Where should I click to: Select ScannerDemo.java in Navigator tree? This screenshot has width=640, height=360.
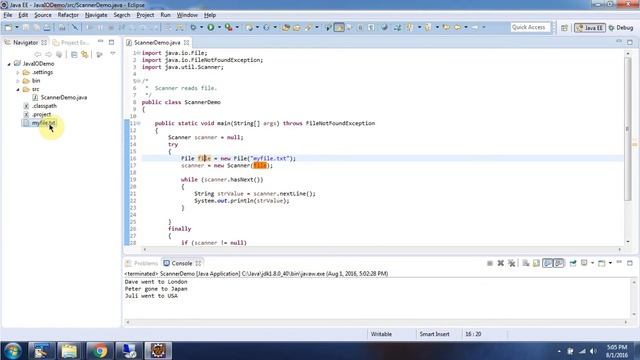64,98
